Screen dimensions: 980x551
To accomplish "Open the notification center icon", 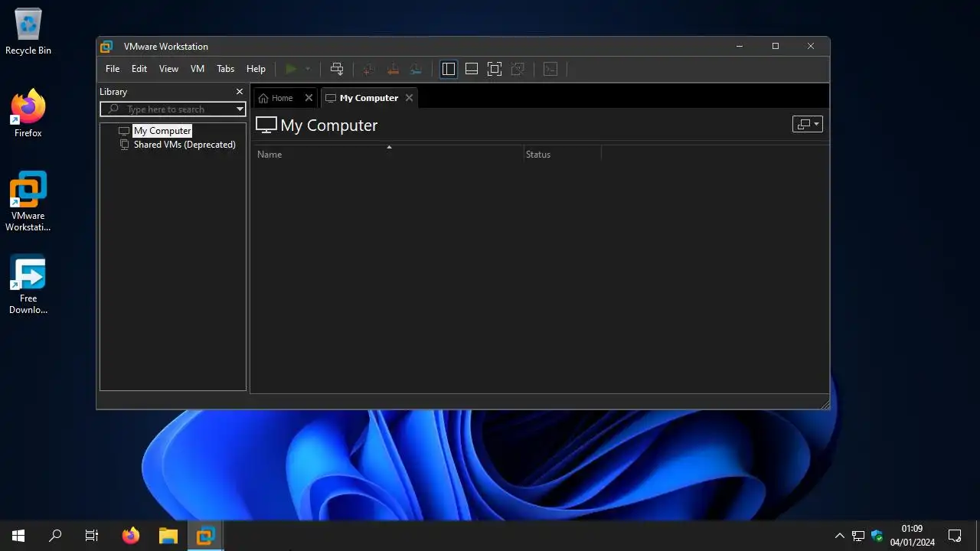I will click(x=955, y=536).
